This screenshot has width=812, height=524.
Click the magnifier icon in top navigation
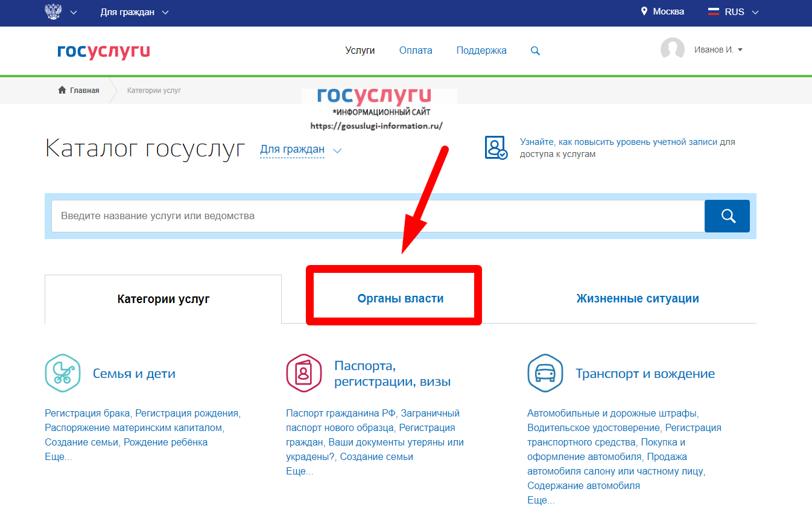point(535,51)
